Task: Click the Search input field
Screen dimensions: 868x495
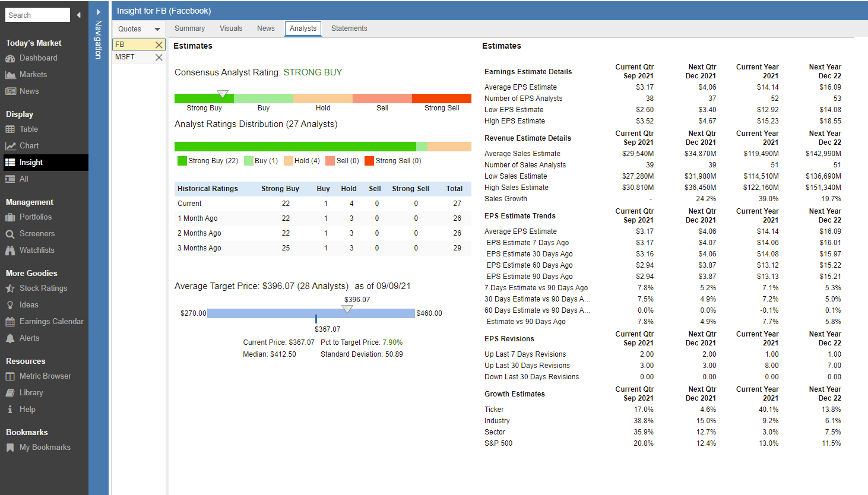Action: pyautogui.click(x=37, y=15)
